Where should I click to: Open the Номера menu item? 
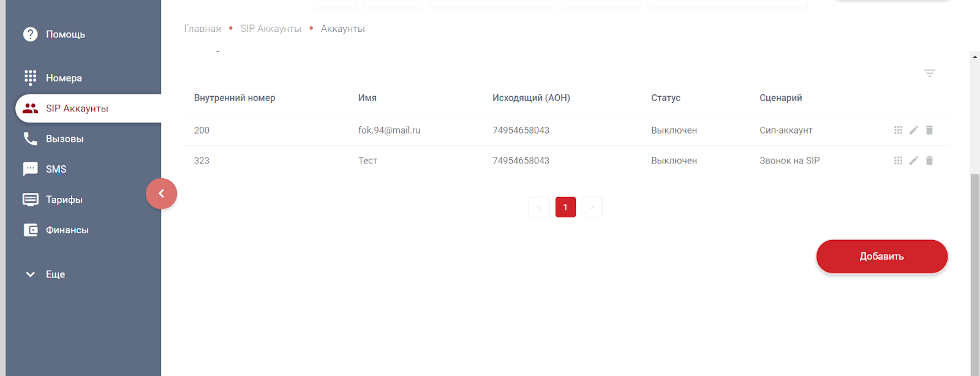pyautogui.click(x=64, y=78)
